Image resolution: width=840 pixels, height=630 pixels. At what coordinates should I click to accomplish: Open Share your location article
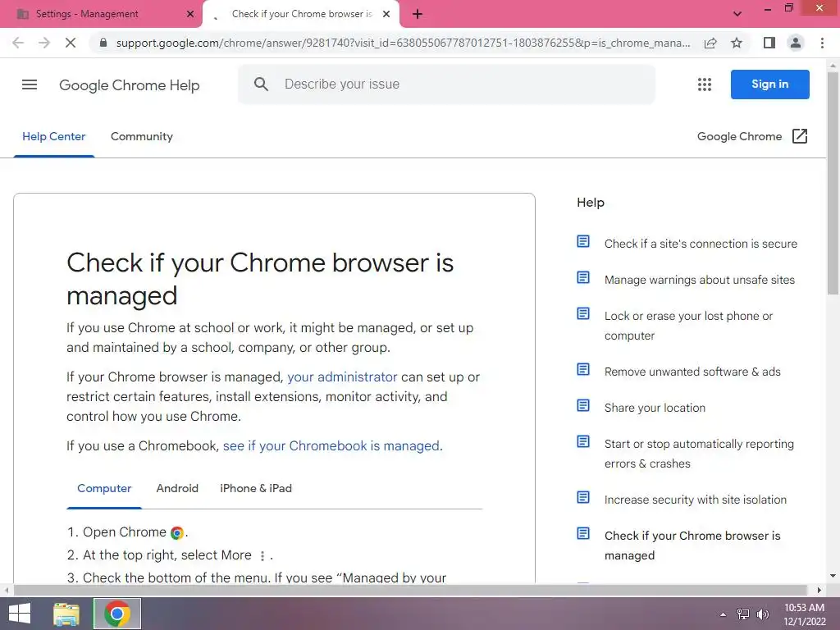click(655, 408)
